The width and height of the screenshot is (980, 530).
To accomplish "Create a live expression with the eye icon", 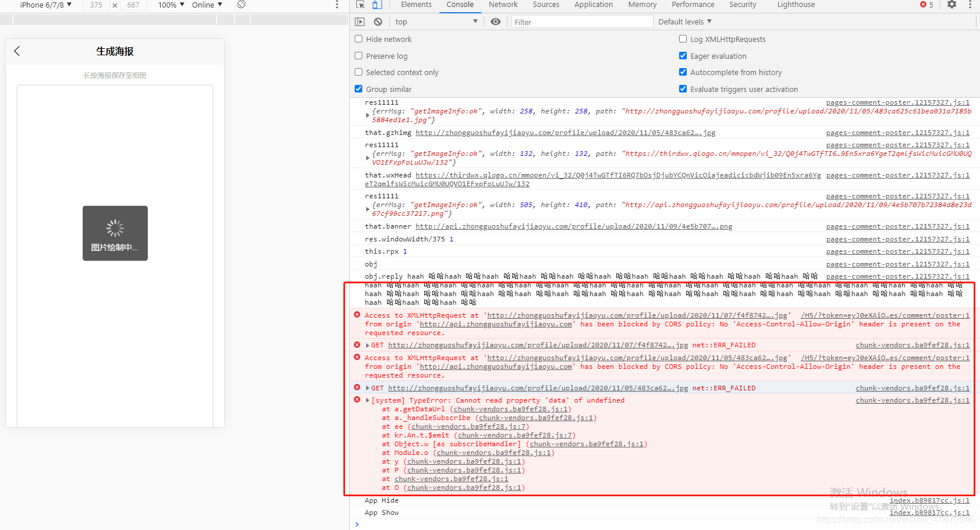I will tap(496, 22).
